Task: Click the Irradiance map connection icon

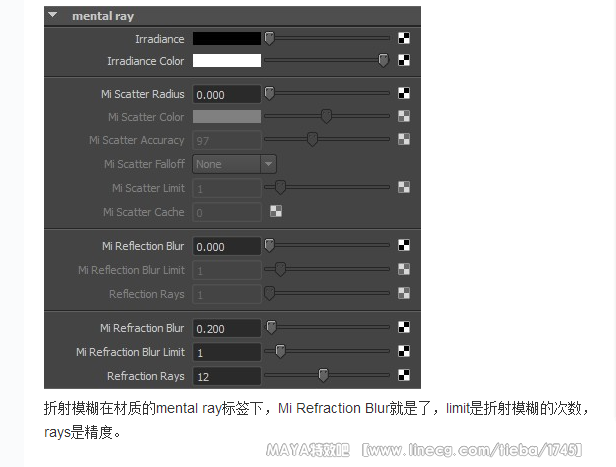Action: point(404,38)
